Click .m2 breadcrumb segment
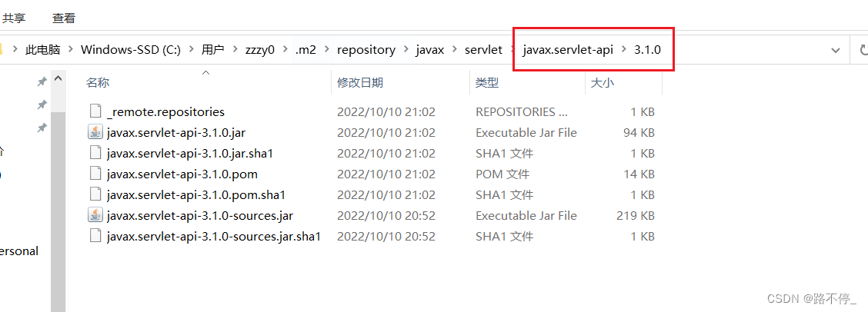868x312 pixels. tap(305, 50)
